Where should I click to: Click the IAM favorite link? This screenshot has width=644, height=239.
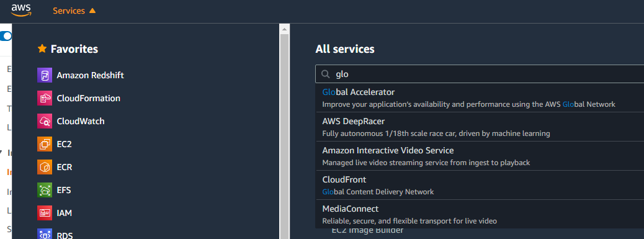[64, 213]
